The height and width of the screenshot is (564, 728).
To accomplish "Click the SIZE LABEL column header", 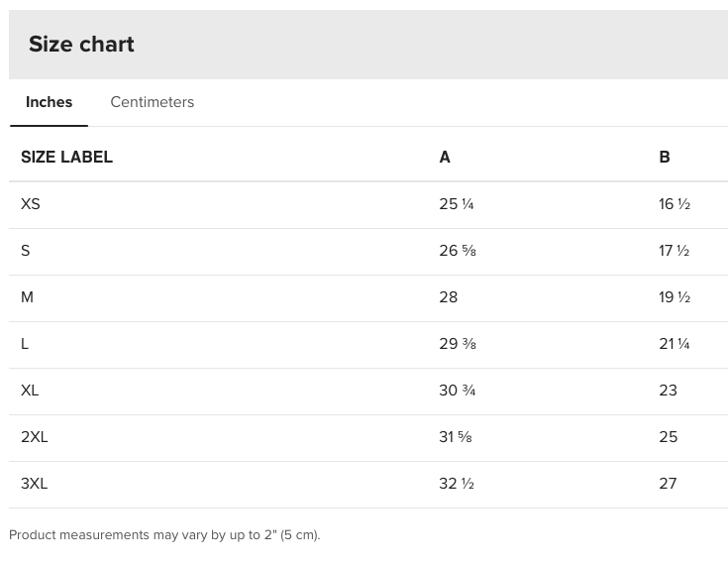I will tap(66, 157).
